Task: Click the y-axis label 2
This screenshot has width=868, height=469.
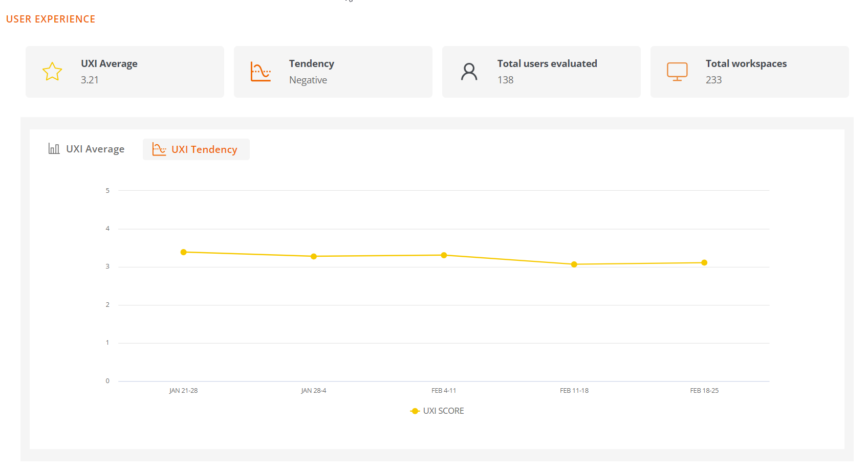Action: (x=107, y=305)
